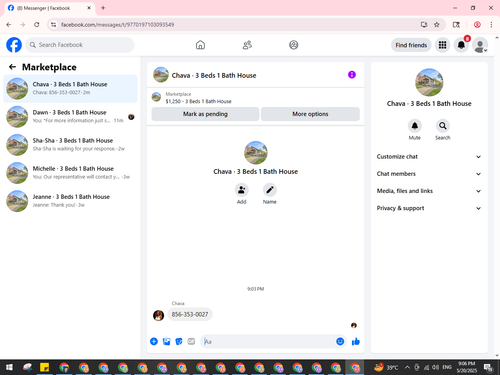This screenshot has width=500, height=375.
Task: Click the listing photo in right panel
Action: [429, 82]
